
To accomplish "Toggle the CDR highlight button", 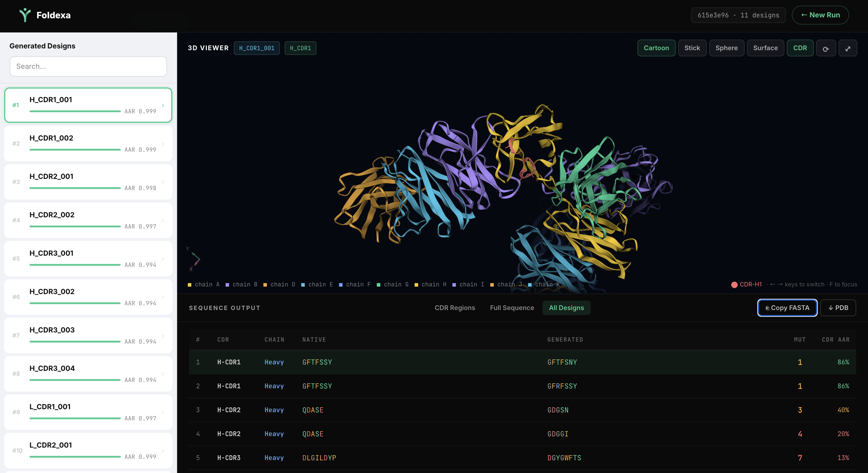I will click(800, 48).
